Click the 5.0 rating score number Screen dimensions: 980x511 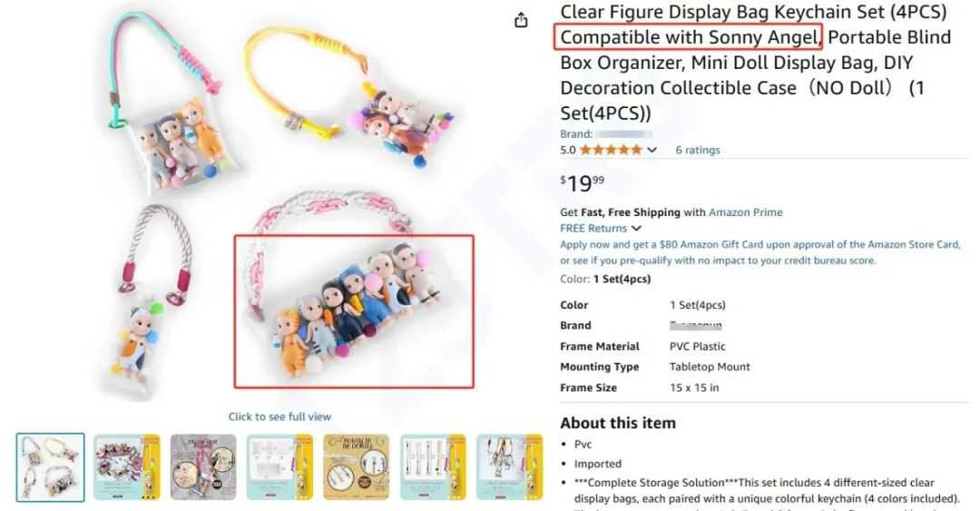(568, 150)
